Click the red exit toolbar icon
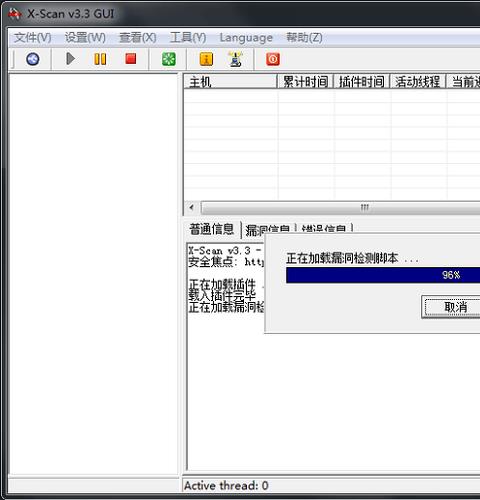Image resolution: width=480 pixels, height=500 pixels. 273,59
